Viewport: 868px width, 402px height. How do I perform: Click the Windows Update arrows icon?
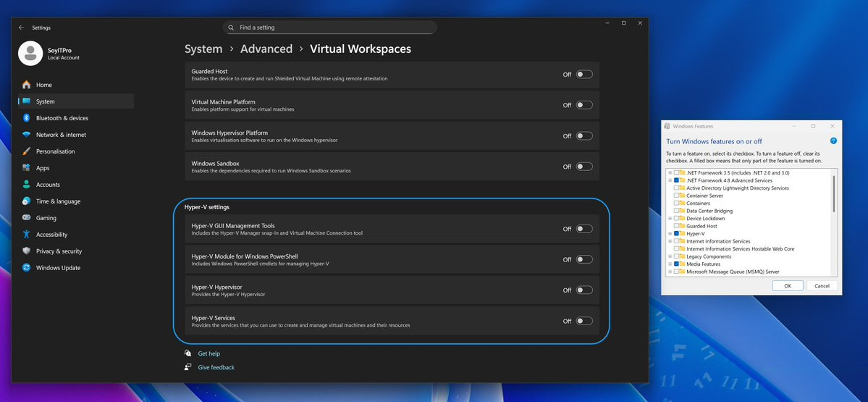[x=26, y=267]
